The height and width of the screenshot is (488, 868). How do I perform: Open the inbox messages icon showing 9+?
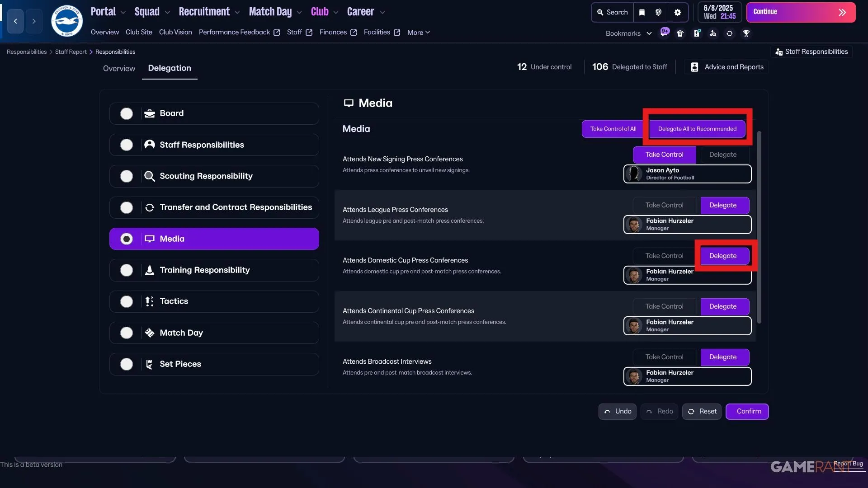tap(665, 33)
